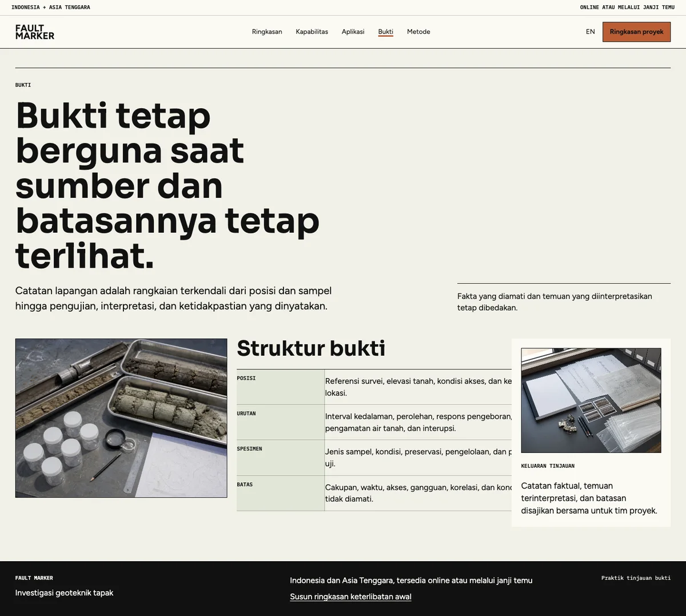
Task: Follow the Susun ringkasan keterlibatan awal link
Action: [x=350, y=597]
